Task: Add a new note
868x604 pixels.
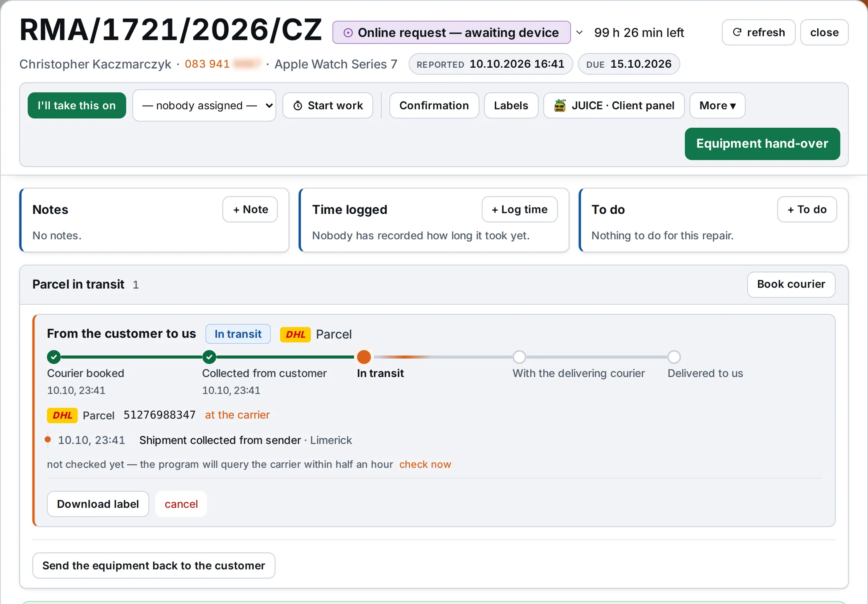Action: coord(250,209)
